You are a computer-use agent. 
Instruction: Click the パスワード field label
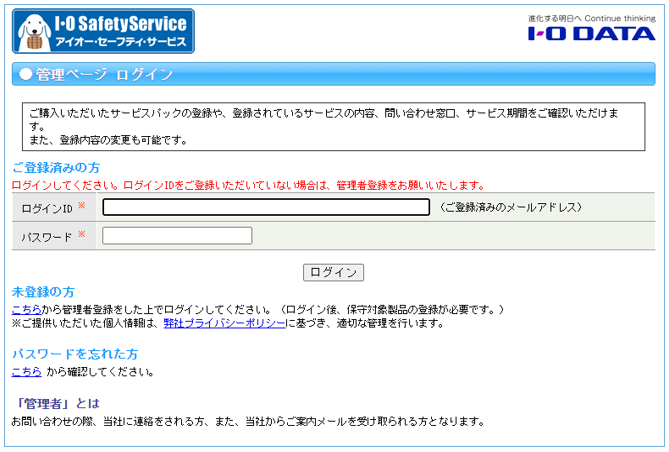tap(47, 237)
